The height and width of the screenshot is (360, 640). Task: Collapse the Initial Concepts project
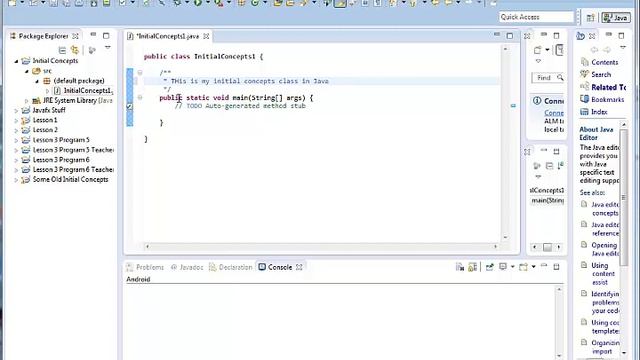click(x=16, y=61)
